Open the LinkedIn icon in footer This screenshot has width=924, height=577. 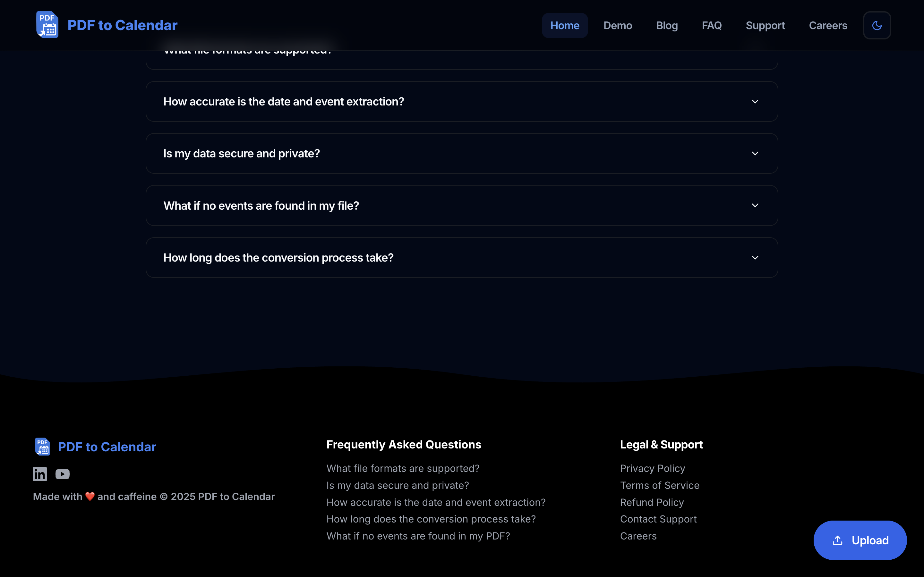(x=40, y=474)
